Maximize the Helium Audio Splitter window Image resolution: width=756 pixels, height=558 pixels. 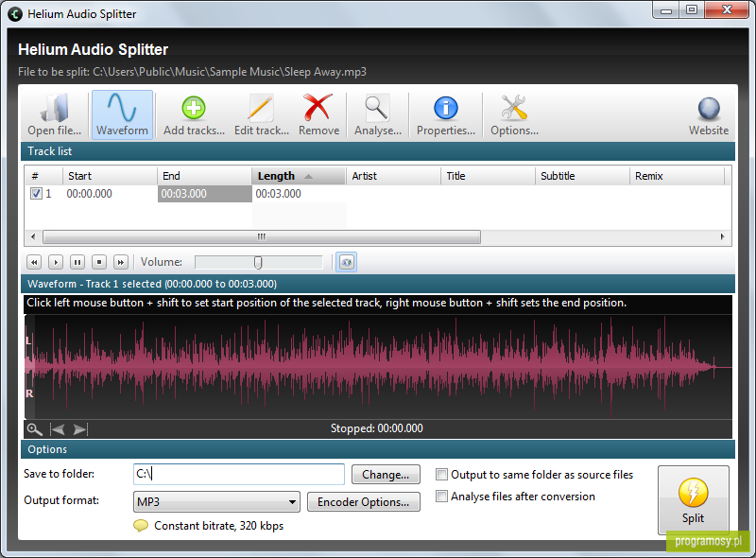pyautogui.click(x=692, y=10)
